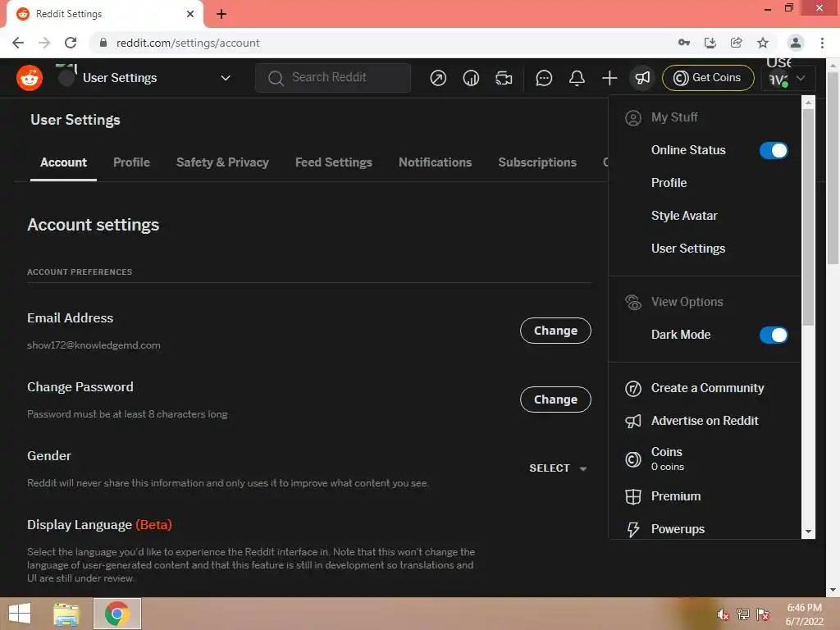Click the My Stuff person icon
Viewport: 840px width, 630px height.
[633, 118]
